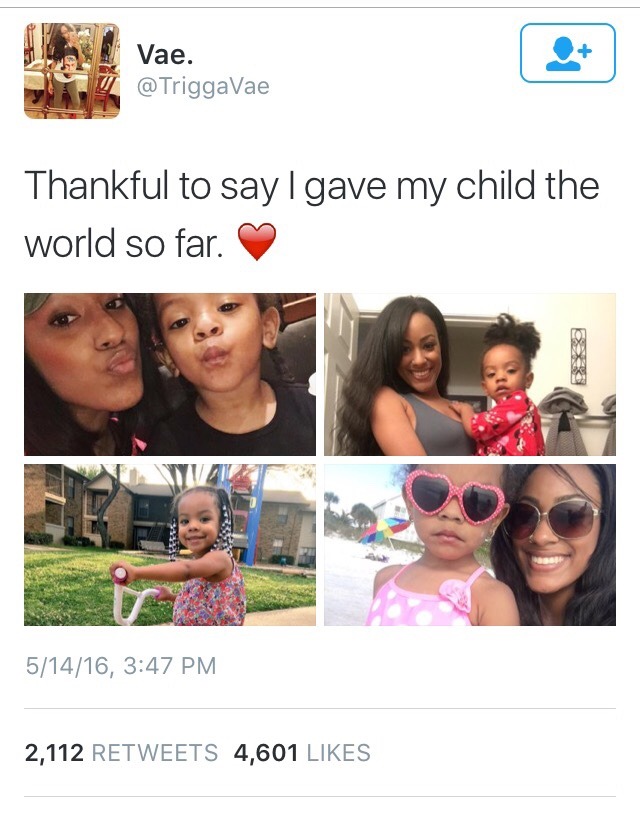
Task: Tap tweet text line 'world so far.'
Action: (124, 243)
